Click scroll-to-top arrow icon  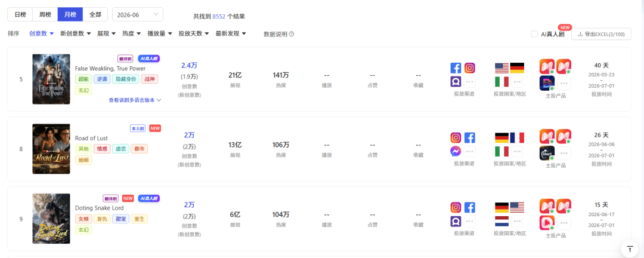(x=630, y=249)
